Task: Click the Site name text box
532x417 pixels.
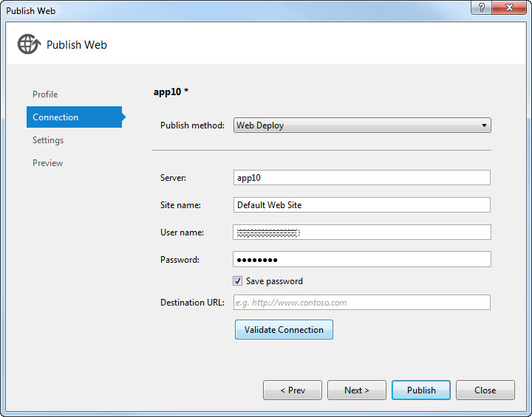Action: coord(361,205)
